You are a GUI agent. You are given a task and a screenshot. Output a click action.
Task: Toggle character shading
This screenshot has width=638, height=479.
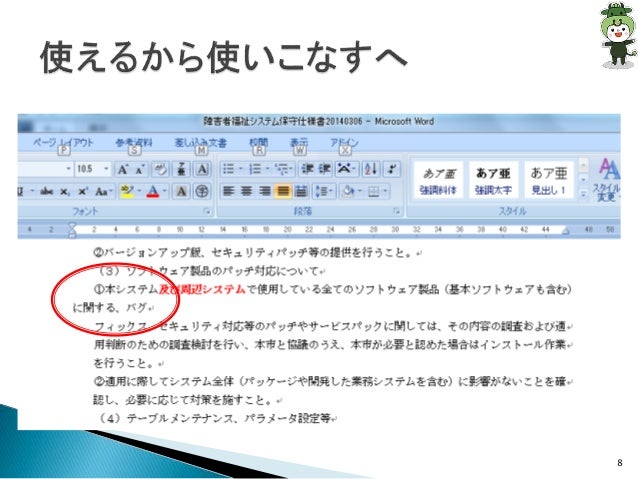click(x=182, y=191)
